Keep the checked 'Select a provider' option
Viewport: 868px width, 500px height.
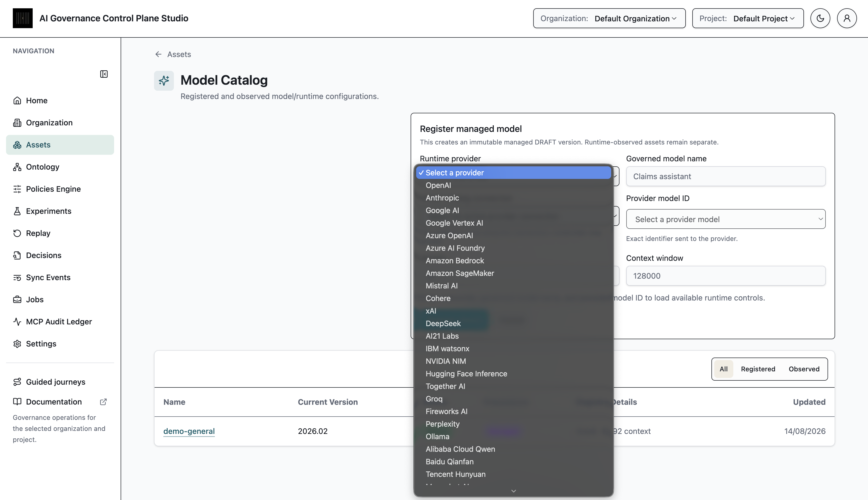513,173
